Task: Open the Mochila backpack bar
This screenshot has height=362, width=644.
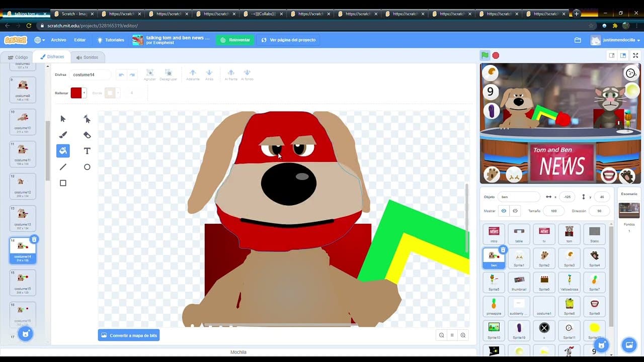Action: [238, 352]
